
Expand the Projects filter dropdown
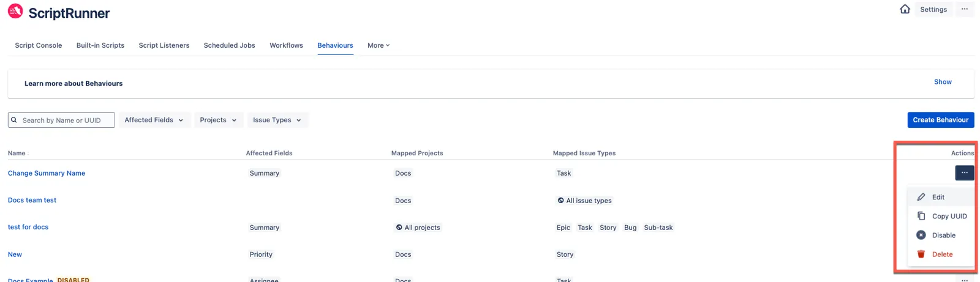pyautogui.click(x=218, y=120)
